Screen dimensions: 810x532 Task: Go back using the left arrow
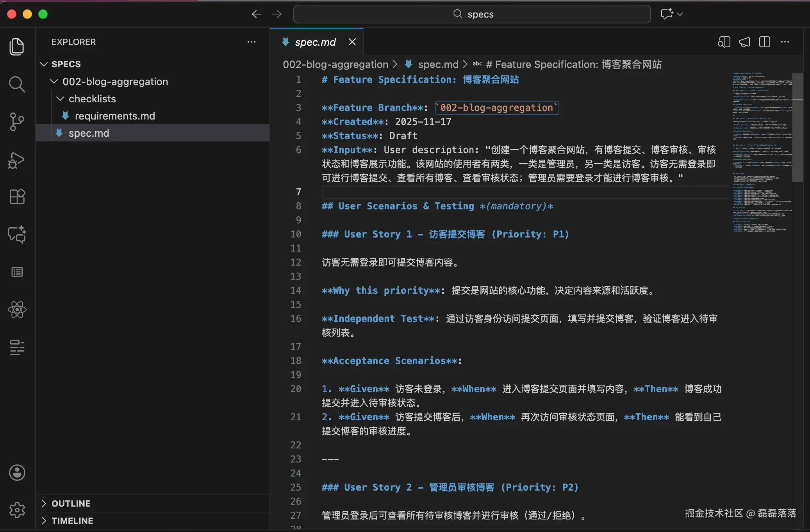pos(256,14)
